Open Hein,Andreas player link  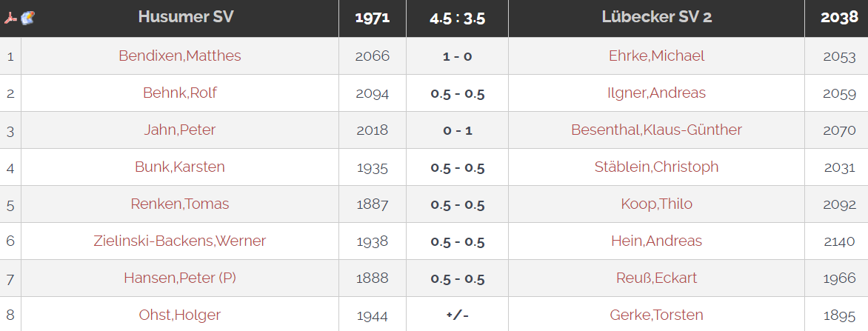pyautogui.click(x=656, y=241)
